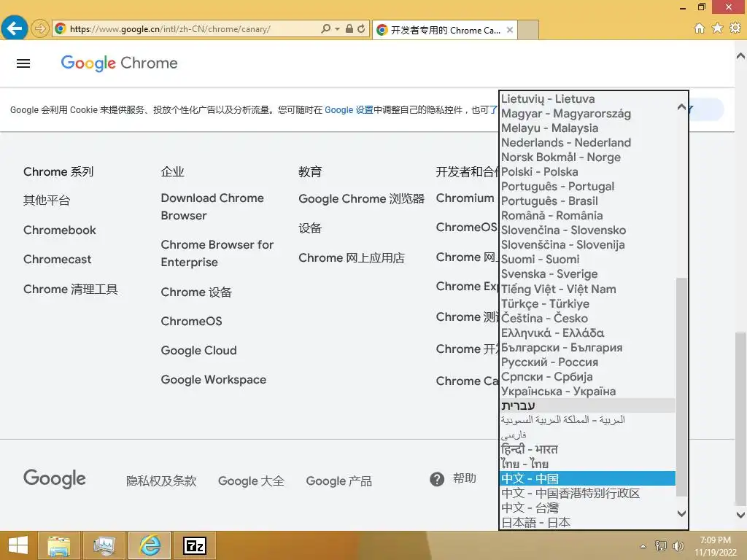Click the taskbar clock 7:09 PM
This screenshot has width=747, height=560.
(x=715, y=540)
